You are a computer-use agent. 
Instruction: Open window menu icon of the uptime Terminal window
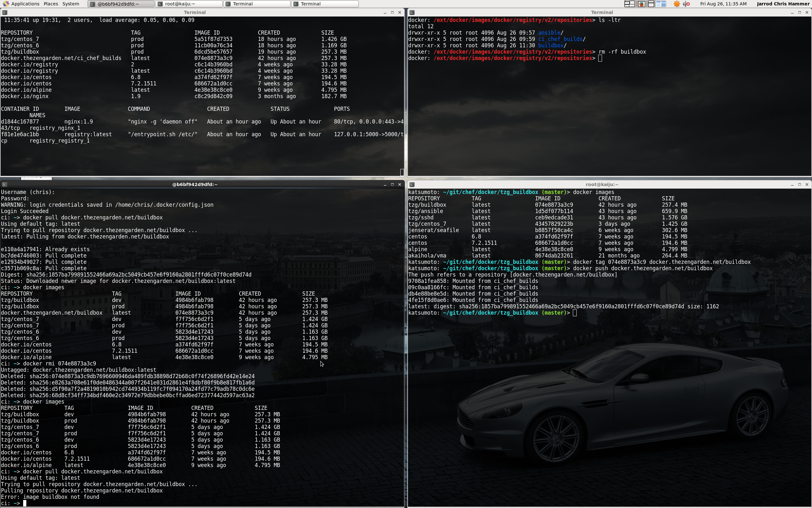5,12
